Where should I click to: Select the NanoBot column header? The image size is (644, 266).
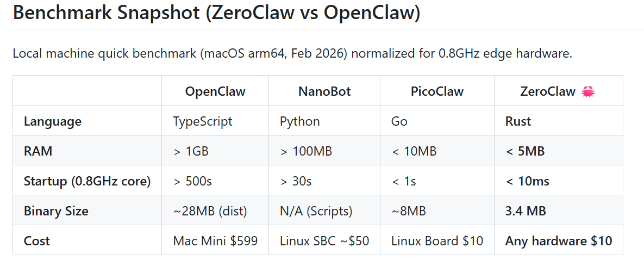[324, 91]
